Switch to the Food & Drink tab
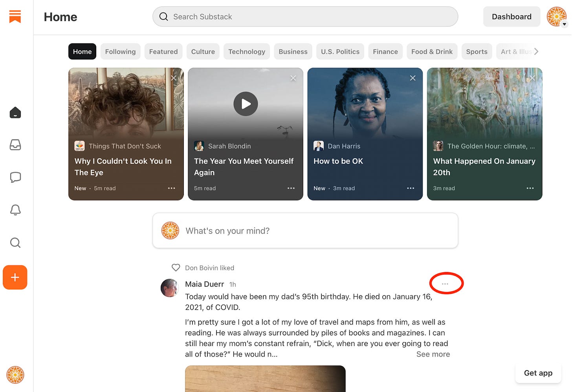 (x=432, y=51)
